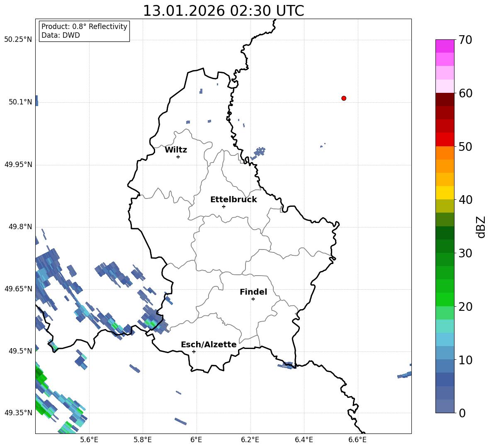The width and height of the screenshot is (491, 448).
Task: Click the 'Product: 0.8° Reflectivity' legend text
Action: (84, 27)
